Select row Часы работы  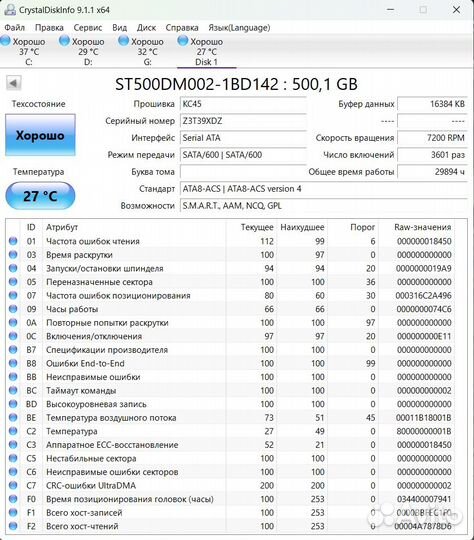(230, 309)
